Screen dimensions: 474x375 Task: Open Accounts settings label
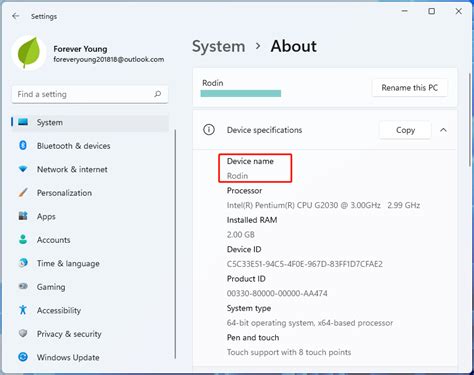click(54, 240)
